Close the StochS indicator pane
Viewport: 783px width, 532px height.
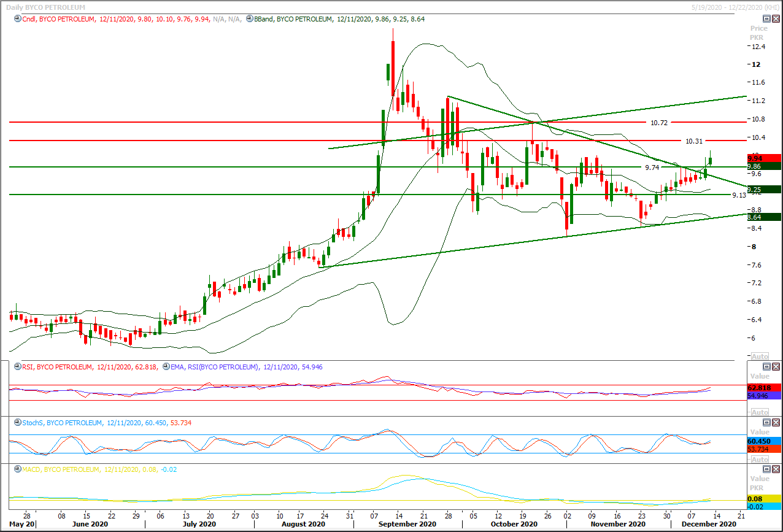point(776,423)
